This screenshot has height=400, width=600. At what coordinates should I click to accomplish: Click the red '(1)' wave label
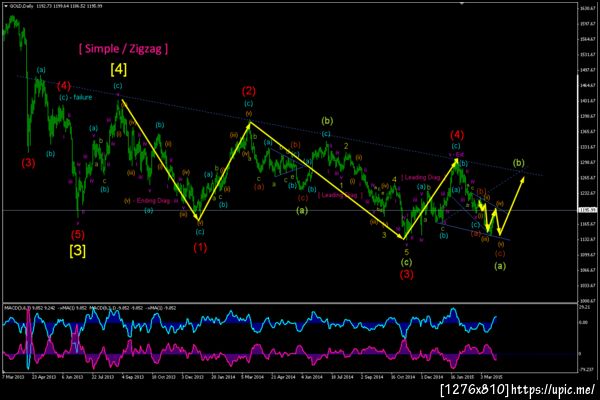200,248
